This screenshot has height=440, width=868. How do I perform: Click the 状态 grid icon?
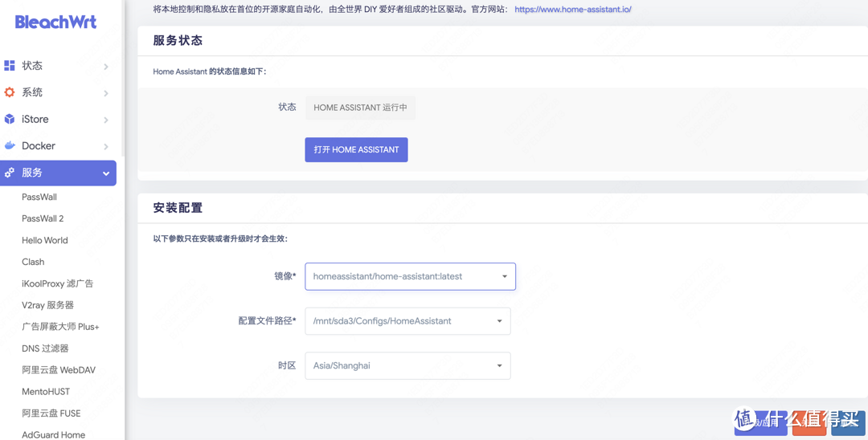coord(10,66)
